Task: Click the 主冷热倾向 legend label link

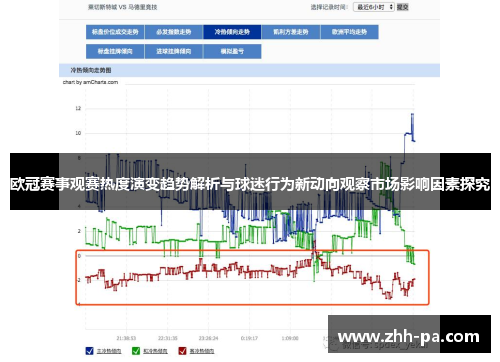Action: tap(109, 351)
